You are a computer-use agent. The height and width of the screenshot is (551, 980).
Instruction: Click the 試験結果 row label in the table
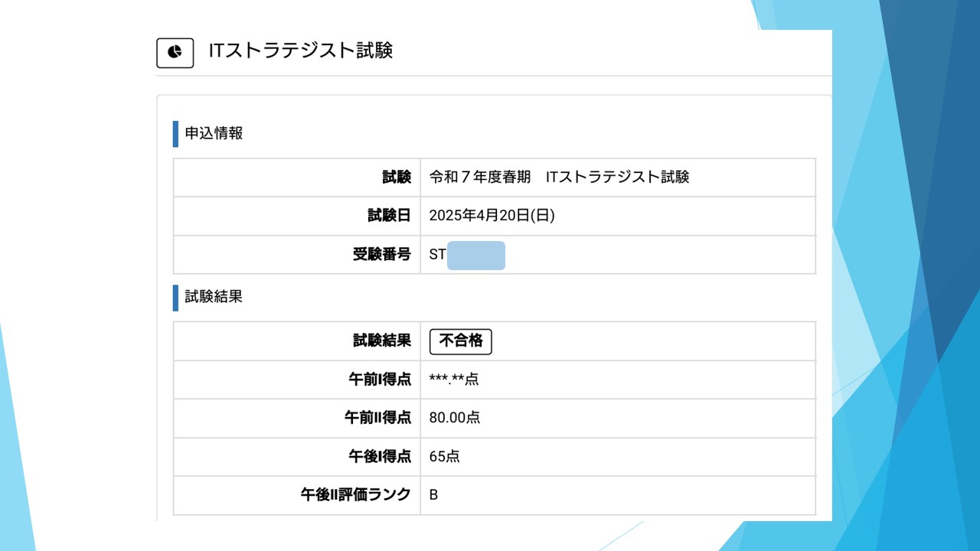coord(382,341)
